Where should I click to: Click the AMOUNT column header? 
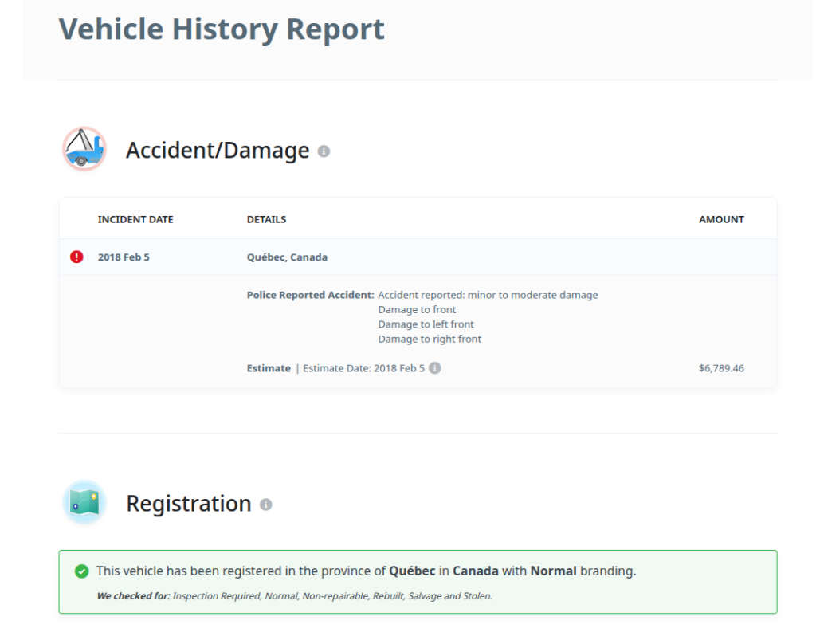(x=721, y=219)
